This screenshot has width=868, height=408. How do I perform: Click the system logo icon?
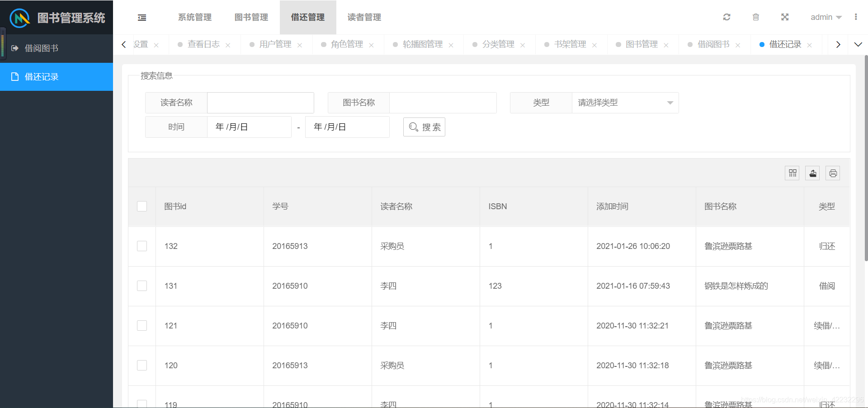19,18
